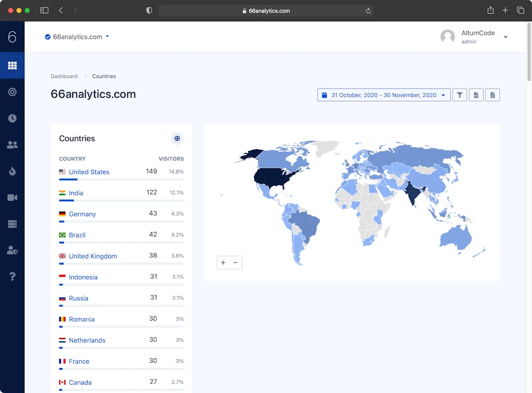Image resolution: width=532 pixels, height=393 pixels.
Task: Open the realtime clock icon in sidebar
Action: coord(12,118)
